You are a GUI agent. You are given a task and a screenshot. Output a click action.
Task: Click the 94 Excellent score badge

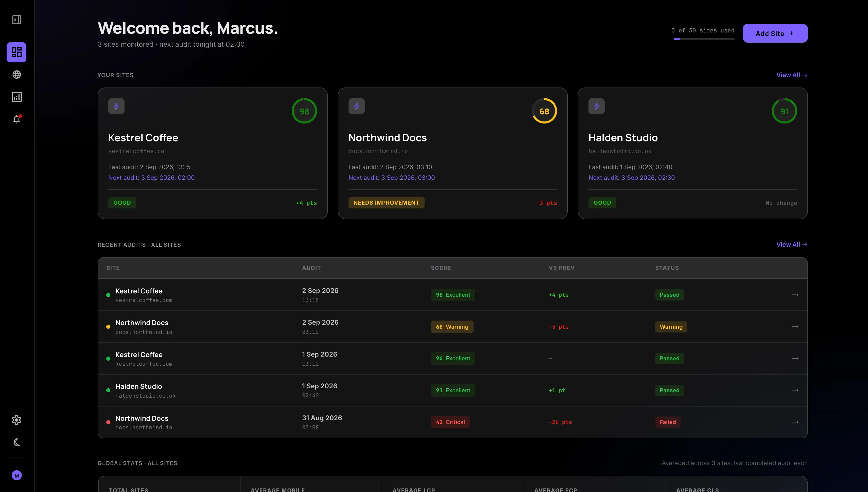[453, 359]
